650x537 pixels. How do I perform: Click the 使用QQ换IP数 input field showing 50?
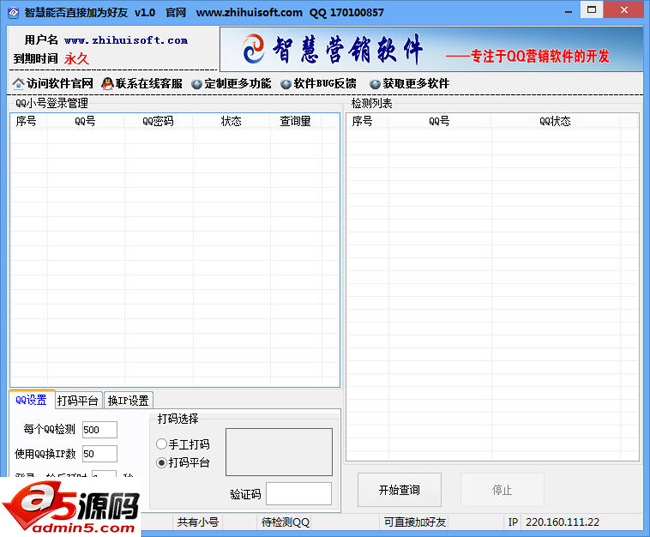(99, 454)
